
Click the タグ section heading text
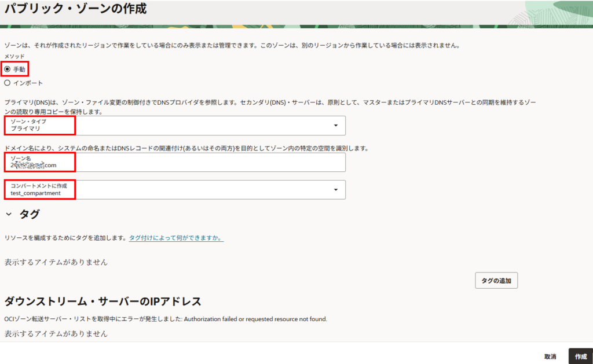pyautogui.click(x=30, y=215)
